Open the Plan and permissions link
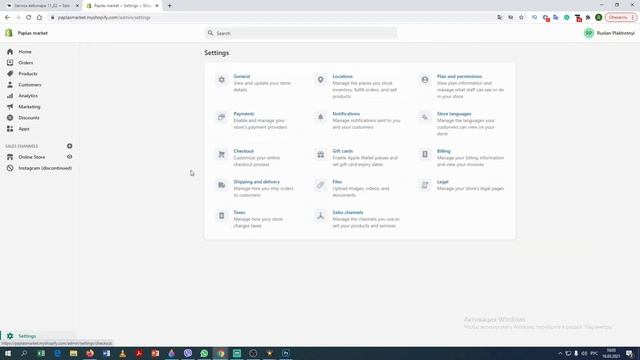This screenshot has width=640, height=360. (x=459, y=76)
